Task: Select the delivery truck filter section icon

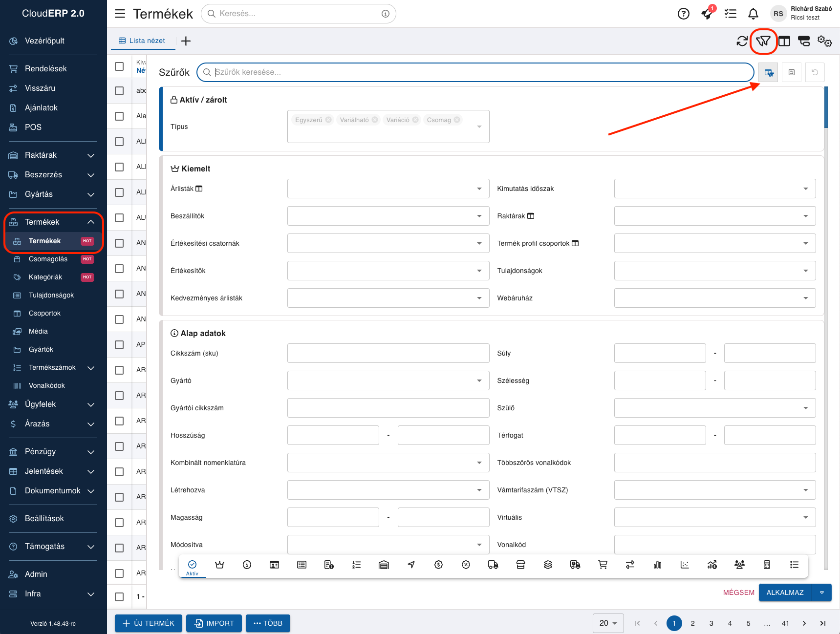Action: 494,565
